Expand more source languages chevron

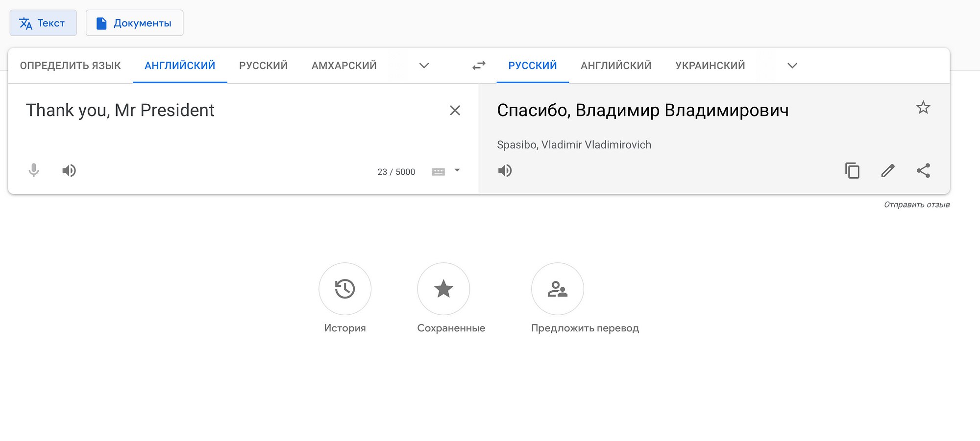[x=424, y=66]
